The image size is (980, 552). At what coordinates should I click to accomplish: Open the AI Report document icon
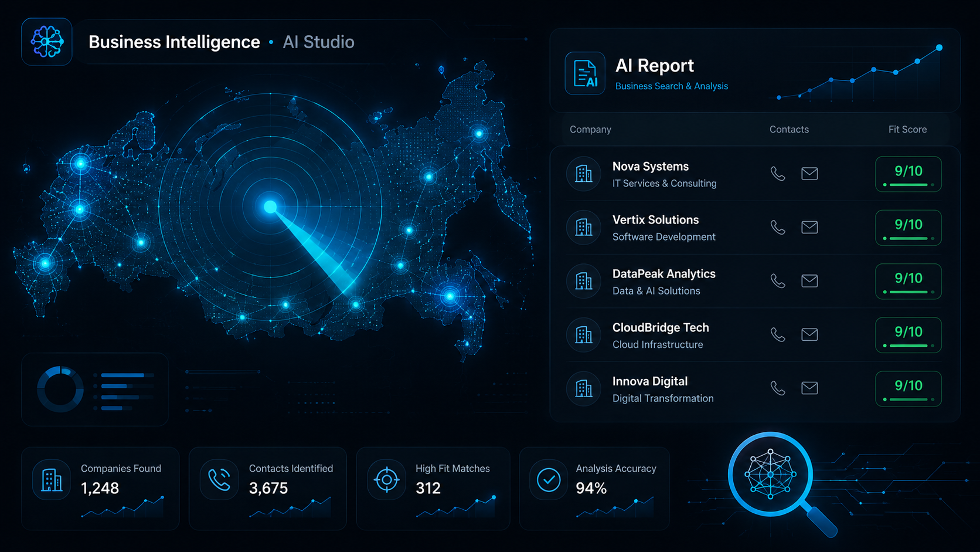click(585, 73)
